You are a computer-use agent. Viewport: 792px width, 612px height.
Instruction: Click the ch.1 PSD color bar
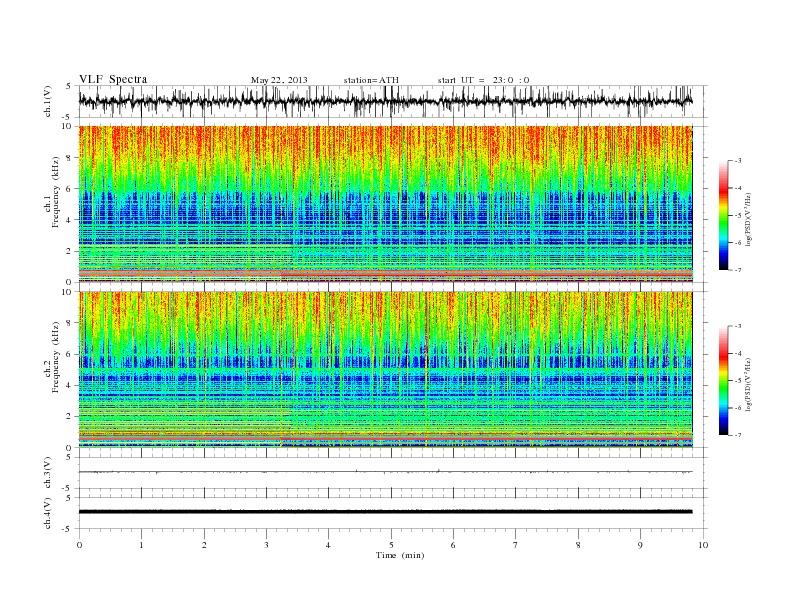tap(723, 215)
